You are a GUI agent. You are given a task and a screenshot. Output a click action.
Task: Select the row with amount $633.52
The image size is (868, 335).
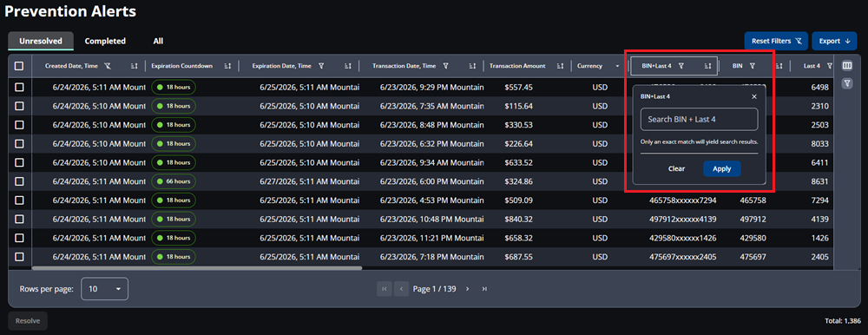pyautogui.click(x=19, y=162)
